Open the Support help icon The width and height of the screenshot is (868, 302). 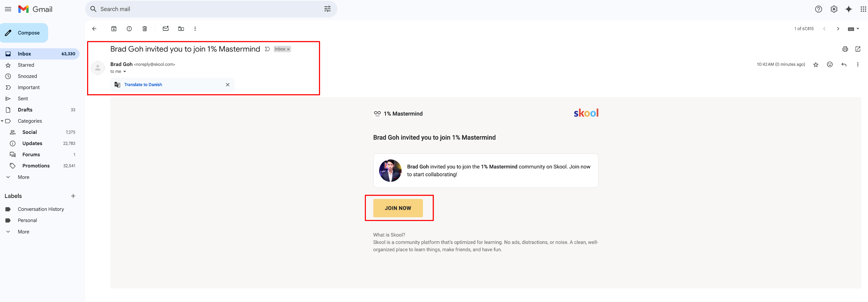(x=818, y=9)
